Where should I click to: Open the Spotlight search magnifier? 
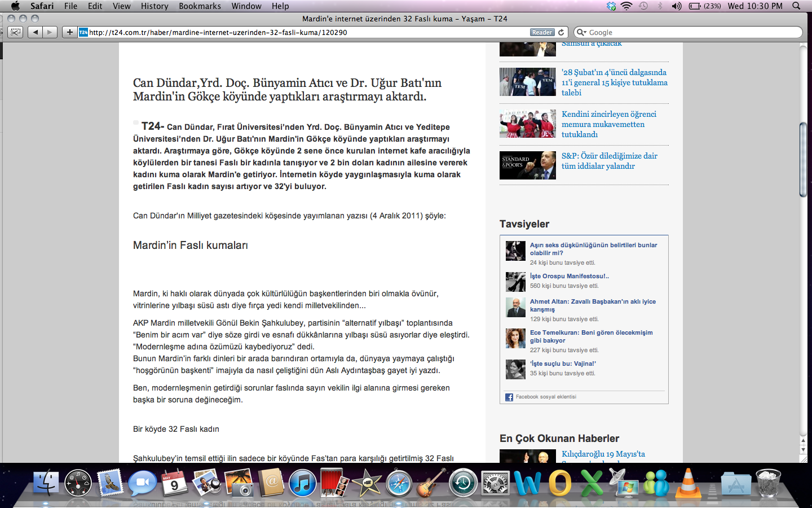(796, 6)
